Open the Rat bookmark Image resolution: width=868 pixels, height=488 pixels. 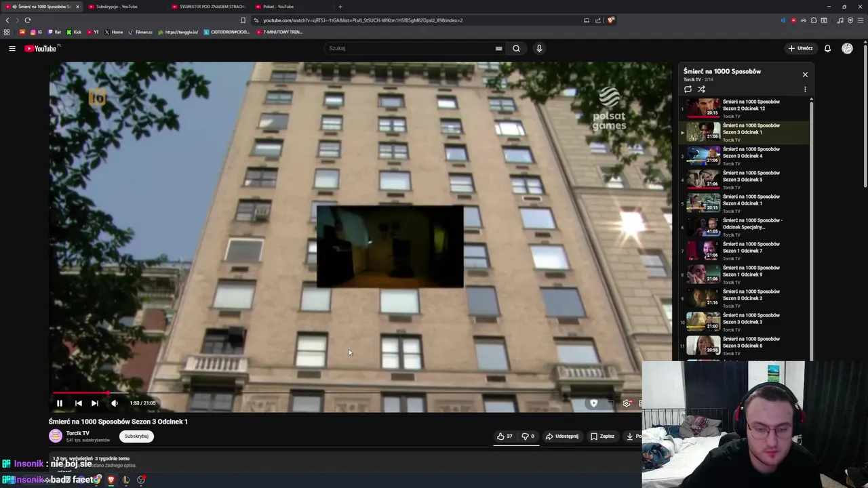click(x=54, y=32)
